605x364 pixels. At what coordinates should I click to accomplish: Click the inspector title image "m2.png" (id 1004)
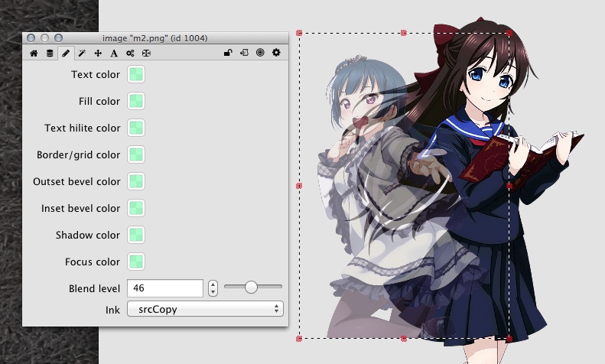(x=155, y=38)
